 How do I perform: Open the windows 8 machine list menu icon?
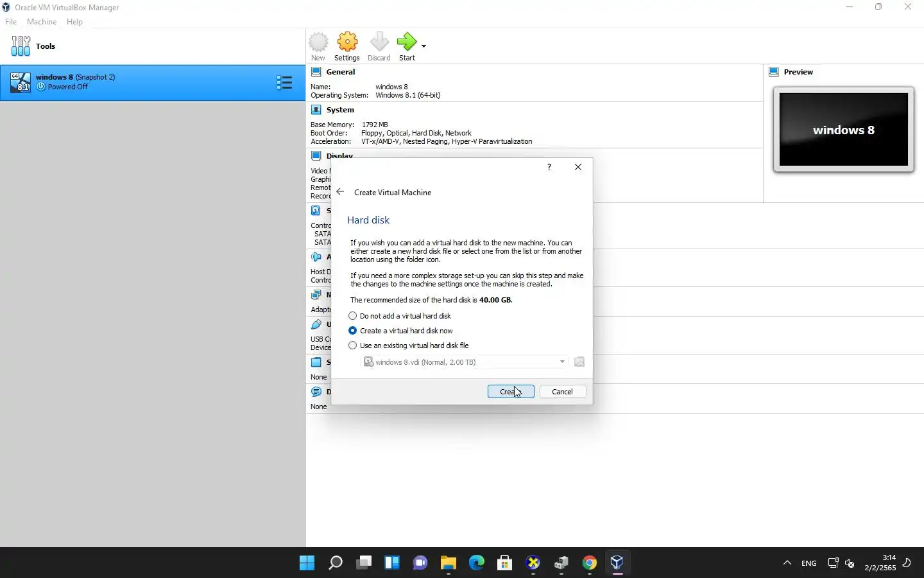284,82
